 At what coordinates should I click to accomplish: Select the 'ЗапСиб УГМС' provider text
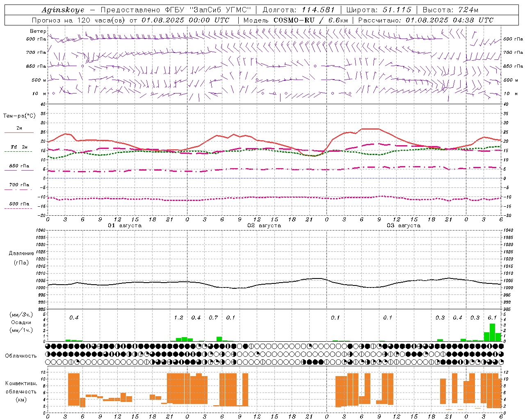(220, 10)
